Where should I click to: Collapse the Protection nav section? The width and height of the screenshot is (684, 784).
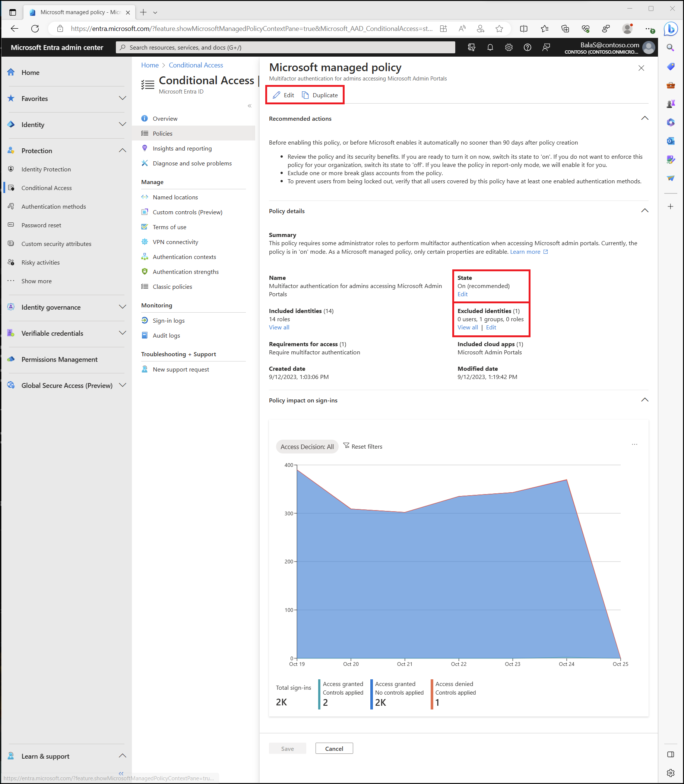pos(123,151)
